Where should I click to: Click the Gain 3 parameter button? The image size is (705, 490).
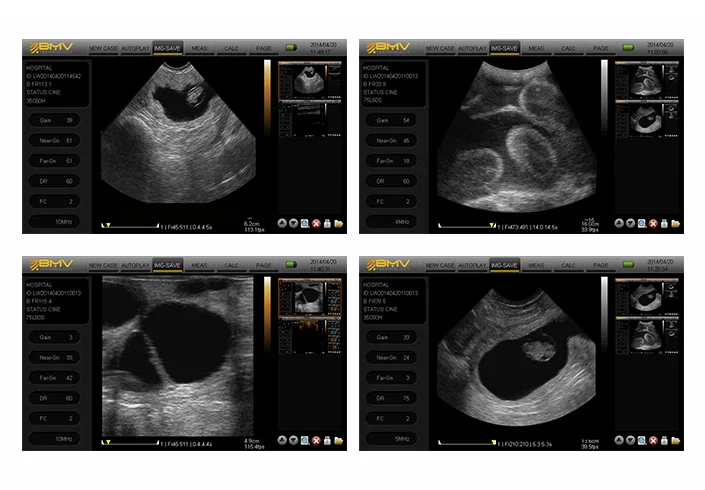54,338
